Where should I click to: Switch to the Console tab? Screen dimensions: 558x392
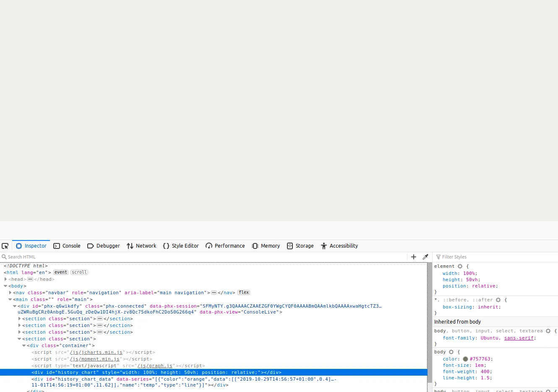(67, 246)
